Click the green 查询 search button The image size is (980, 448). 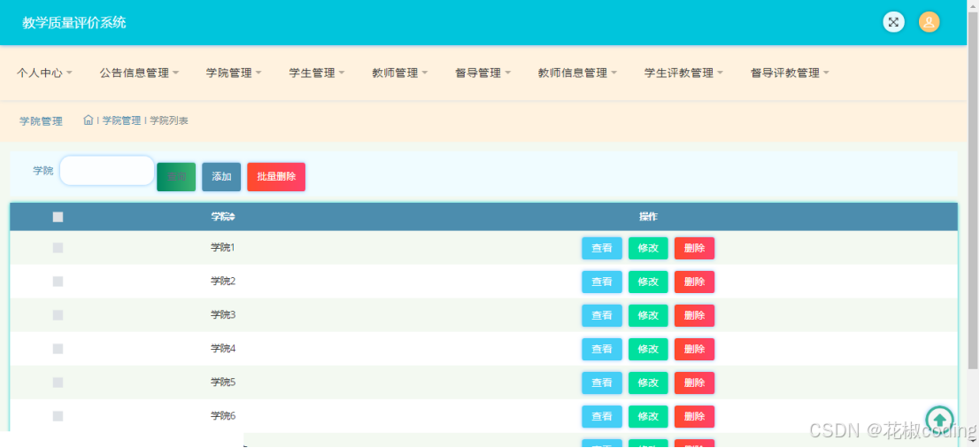(x=176, y=177)
